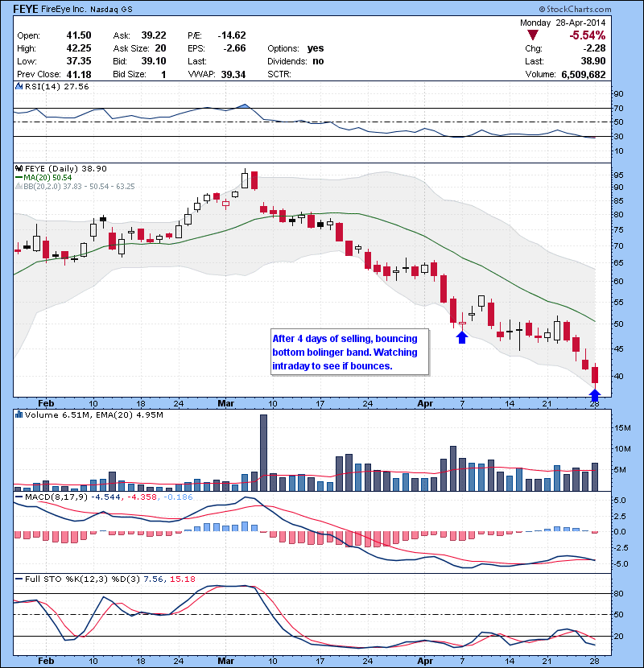
Task: Click the Bid value 39.10
Action: [154, 61]
